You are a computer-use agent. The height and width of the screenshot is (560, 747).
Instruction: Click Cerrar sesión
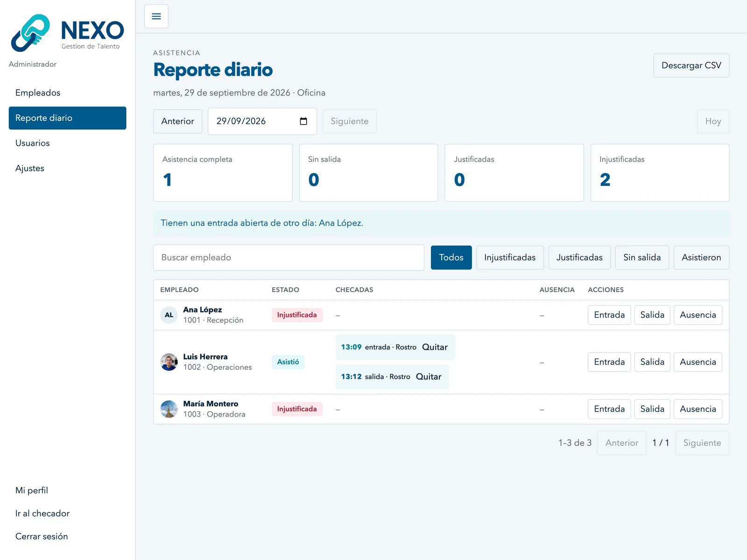[67, 536]
